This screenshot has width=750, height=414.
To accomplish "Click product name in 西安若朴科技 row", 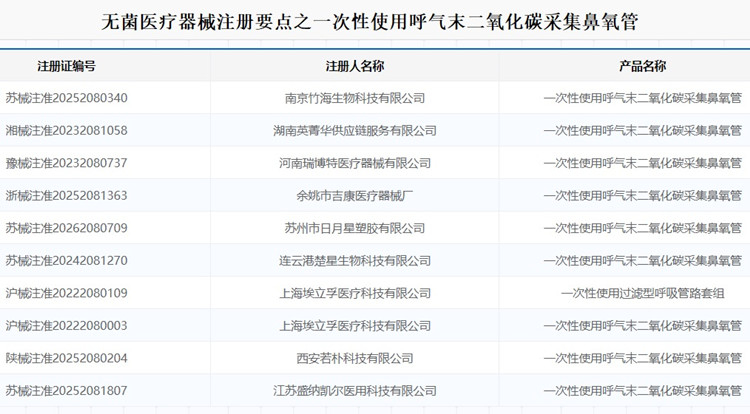I will pos(642,358).
